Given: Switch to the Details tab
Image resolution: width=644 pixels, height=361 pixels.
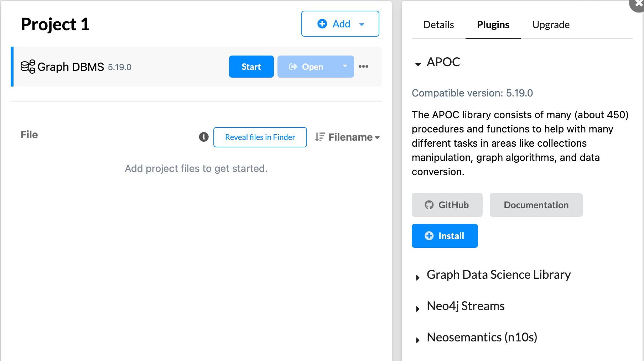Looking at the screenshot, I should click(438, 25).
